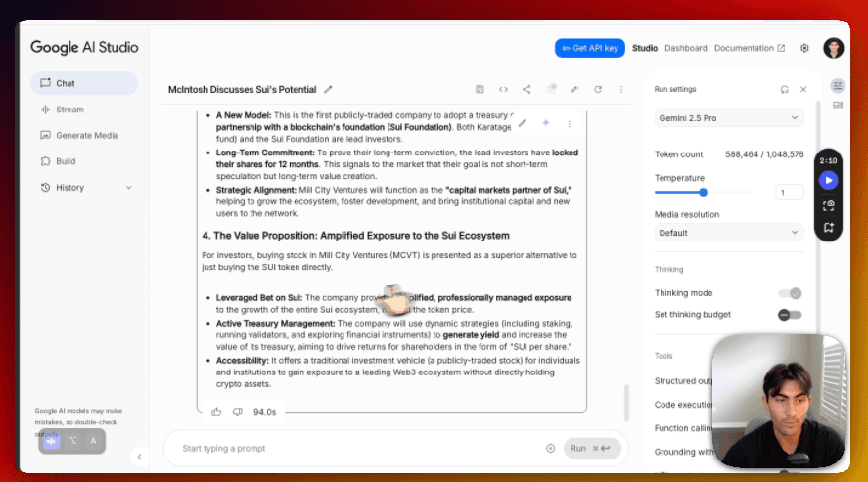This screenshot has width=868, height=482.
Task: Click the Get API key button
Action: tap(589, 48)
